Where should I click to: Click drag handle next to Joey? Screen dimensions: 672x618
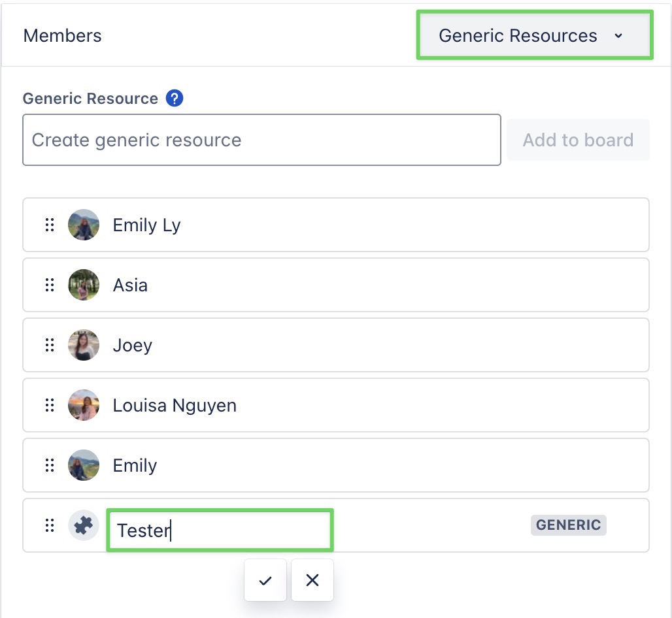pyautogui.click(x=50, y=346)
